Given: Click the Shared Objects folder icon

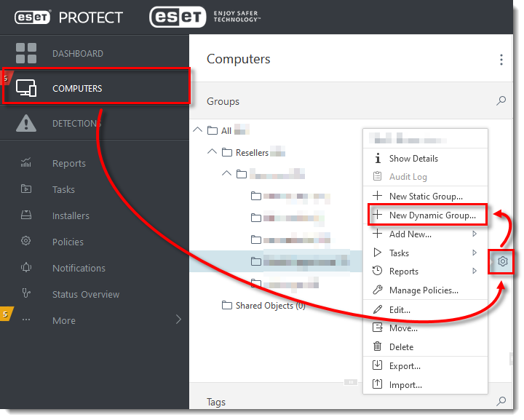Looking at the screenshot, I should click(x=227, y=305).
